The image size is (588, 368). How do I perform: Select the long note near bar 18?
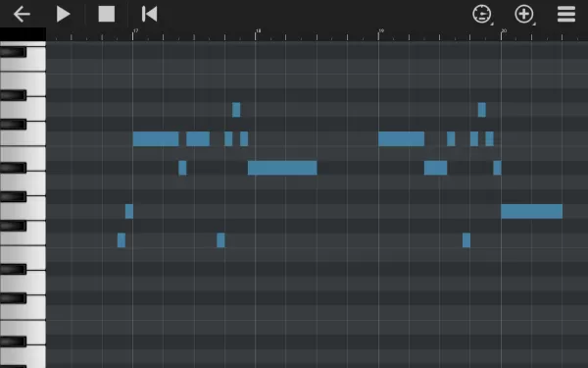282,168
